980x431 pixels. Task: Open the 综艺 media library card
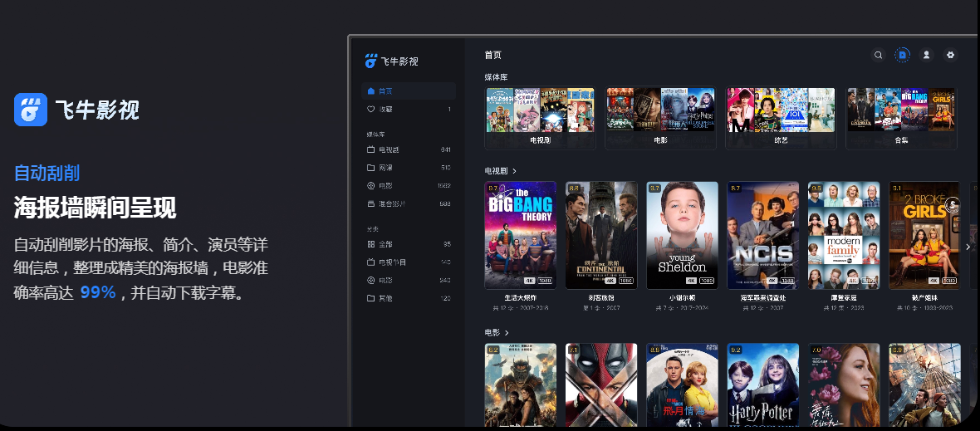point(782,118)
